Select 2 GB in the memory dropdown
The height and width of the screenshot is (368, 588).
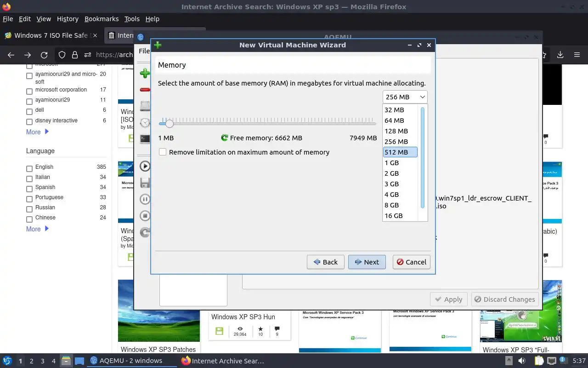(400, 173)
